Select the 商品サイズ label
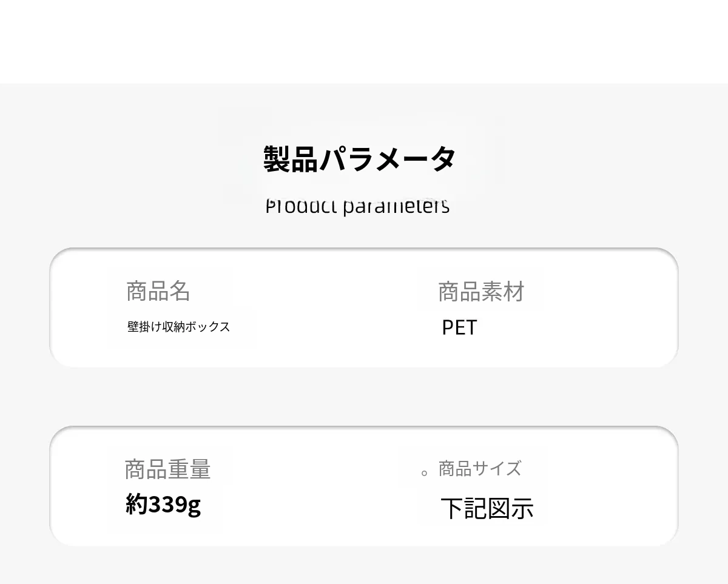The height and width of the screenshot is (584, 728). point(479,469)
